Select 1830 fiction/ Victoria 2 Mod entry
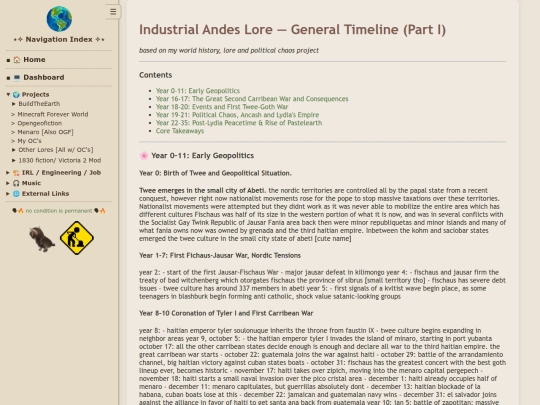The width and height of the screenshot is (540, 405). 60,160
